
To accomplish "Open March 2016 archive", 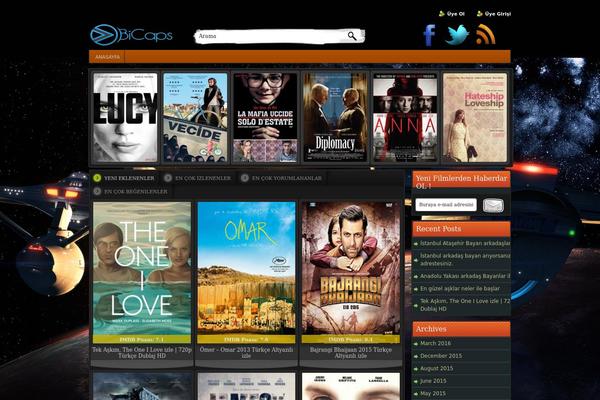I will [435, 343].
